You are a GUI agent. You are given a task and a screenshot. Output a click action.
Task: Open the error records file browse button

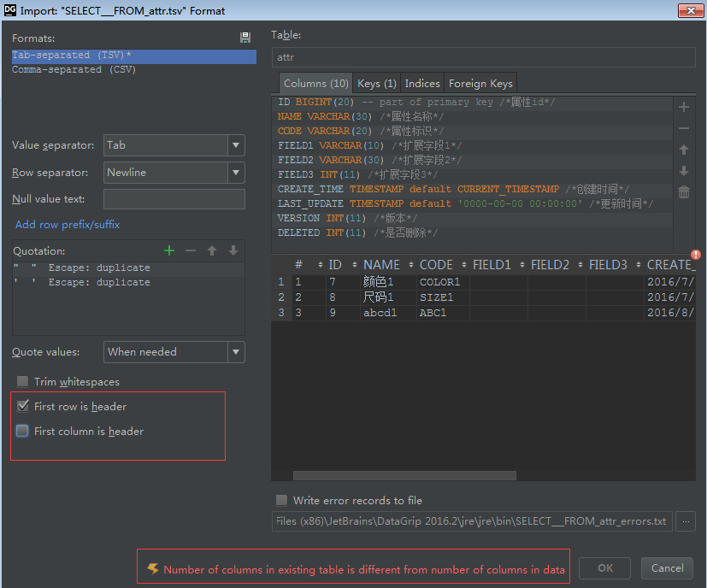coord(685,520)
